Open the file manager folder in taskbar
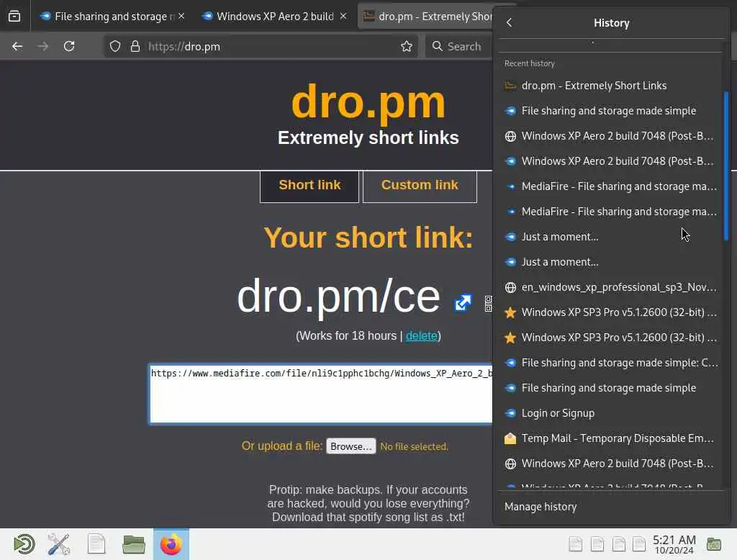This screenshot has width=737, height=560. click(x=133, y=544)
